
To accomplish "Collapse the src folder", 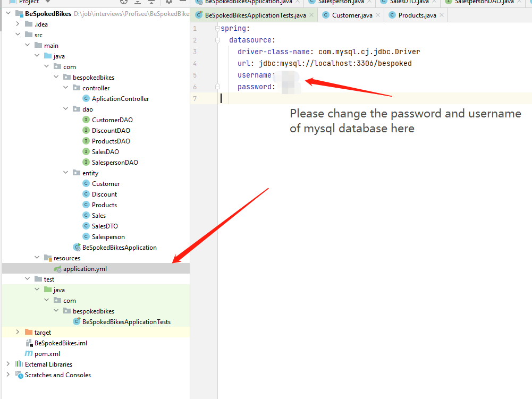I will click(18, 34).
